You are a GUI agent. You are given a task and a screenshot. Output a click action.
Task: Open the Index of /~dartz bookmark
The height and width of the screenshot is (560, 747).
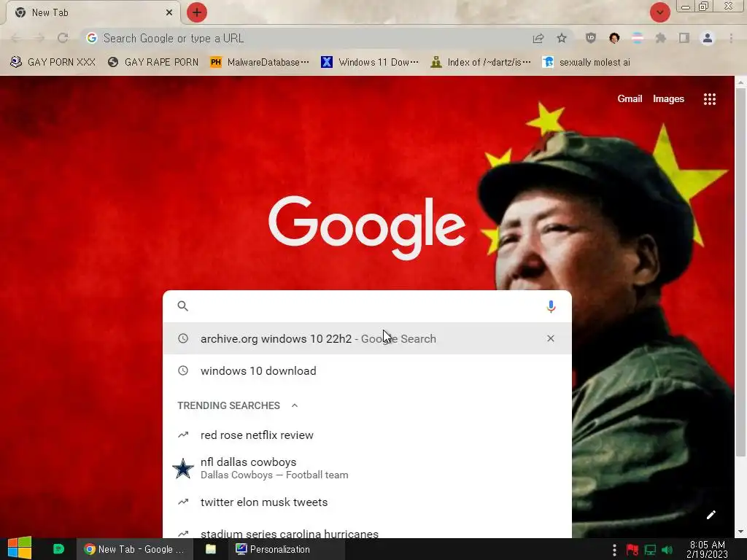point(481,63)
